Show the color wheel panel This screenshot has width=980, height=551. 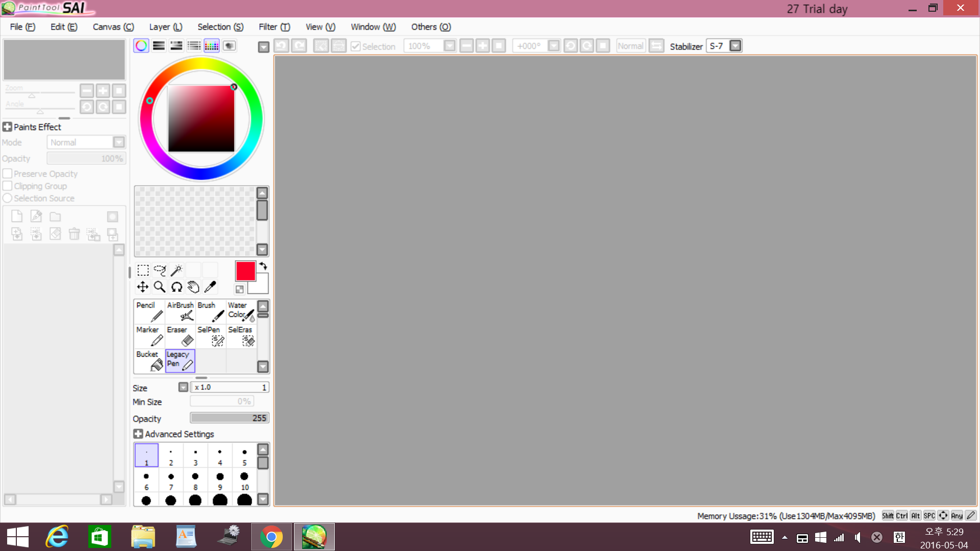pos(141,46)
